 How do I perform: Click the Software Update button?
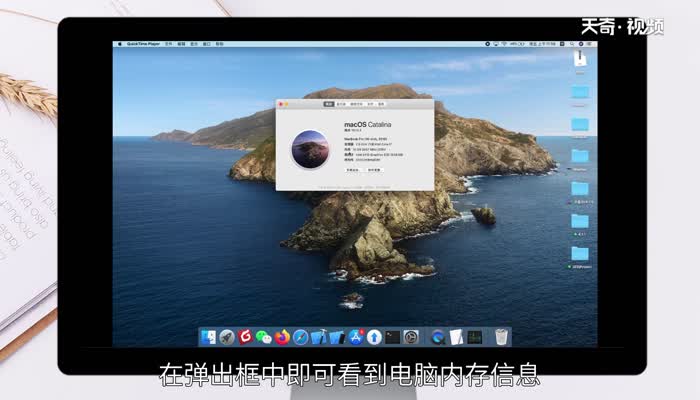[x=374, y=170]
